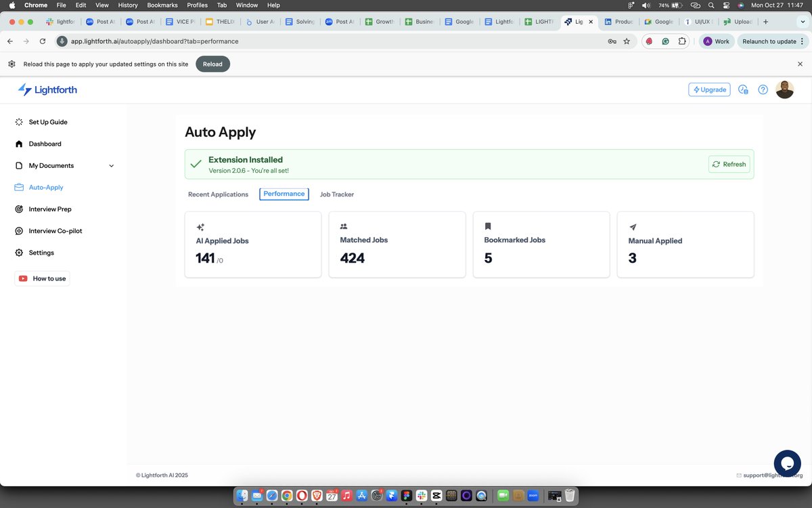The height and width of the screenshot is (508, 812).
Task: Click the Manual Applied card
Action: pos(685,245)
